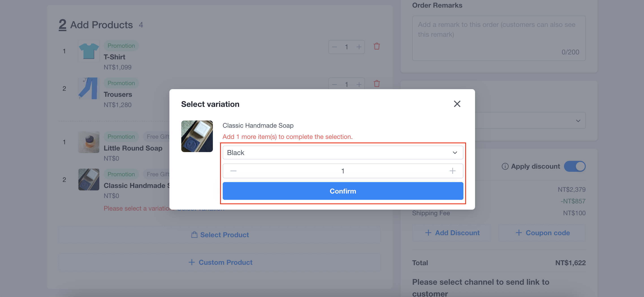Click the T-Shirt Promotion tag

(x=121, y=46)
